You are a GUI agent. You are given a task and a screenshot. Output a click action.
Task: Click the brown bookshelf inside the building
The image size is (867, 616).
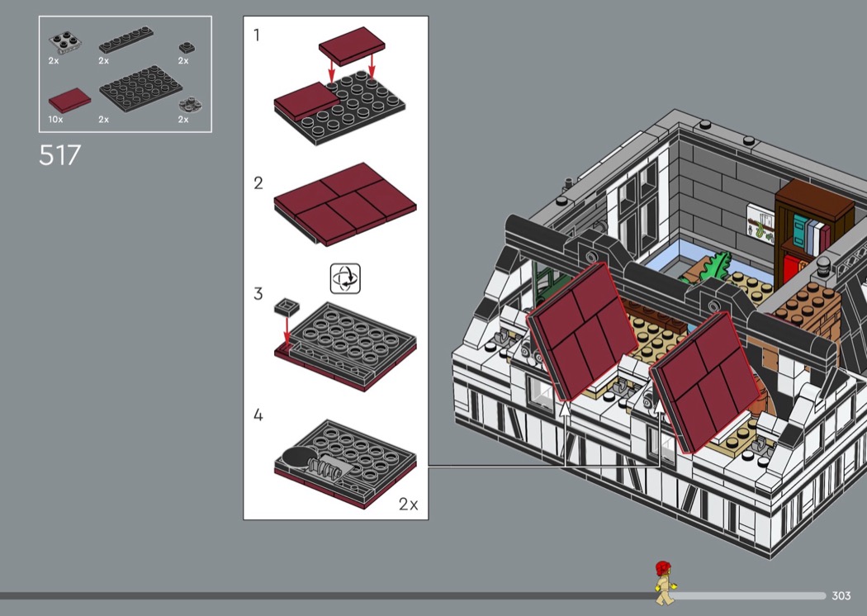point(812,225)
